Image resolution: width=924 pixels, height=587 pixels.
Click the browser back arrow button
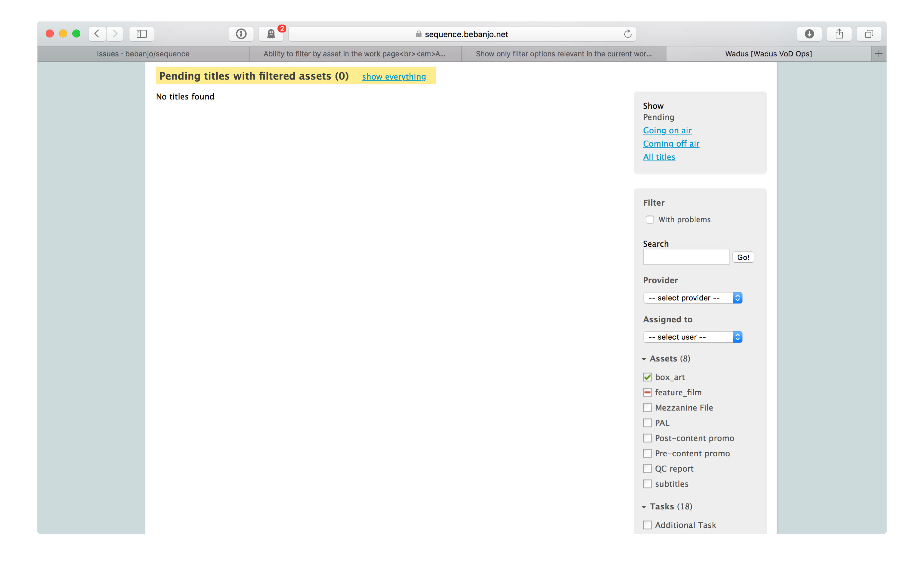(x=97, y=34)
